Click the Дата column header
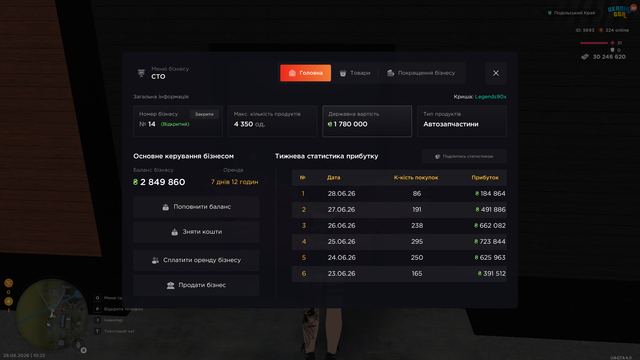640x360 pixels. click(x=333, y=178)
